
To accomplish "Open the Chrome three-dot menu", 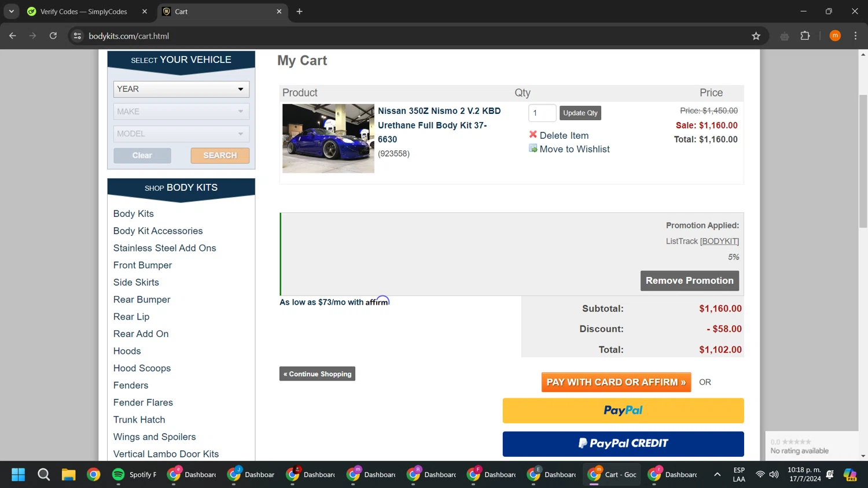I will point(855,36).
